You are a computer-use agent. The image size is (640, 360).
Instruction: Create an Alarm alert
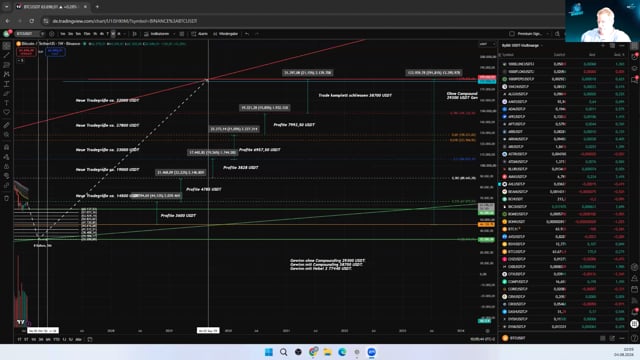[x=200, y=34]
